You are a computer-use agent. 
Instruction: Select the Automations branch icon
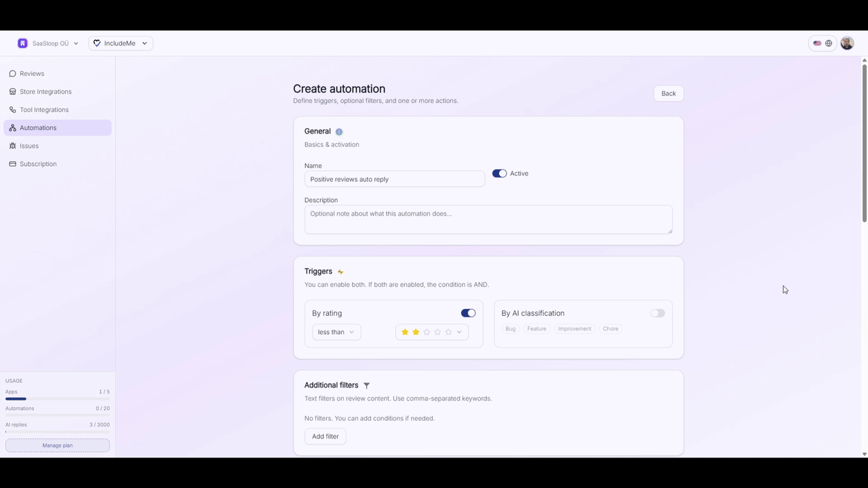pos(13,127)
